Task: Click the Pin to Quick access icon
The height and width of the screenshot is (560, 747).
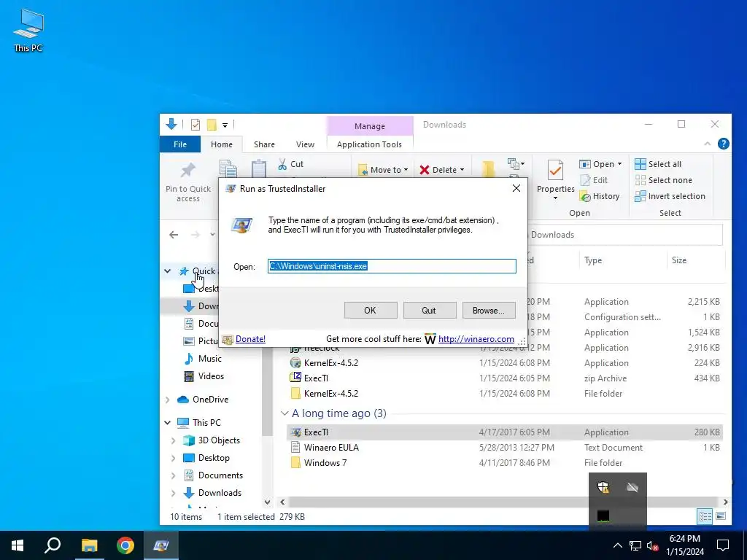Action: pyautogui.click(x=187, y=171)
